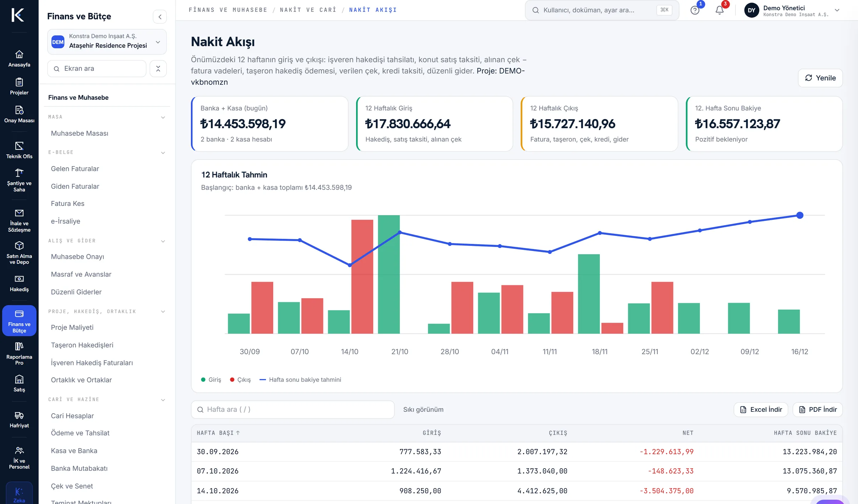Screen dimensions: 858x504
Task: Toggle Giriş series in chart legend
Action: (211, 380)
